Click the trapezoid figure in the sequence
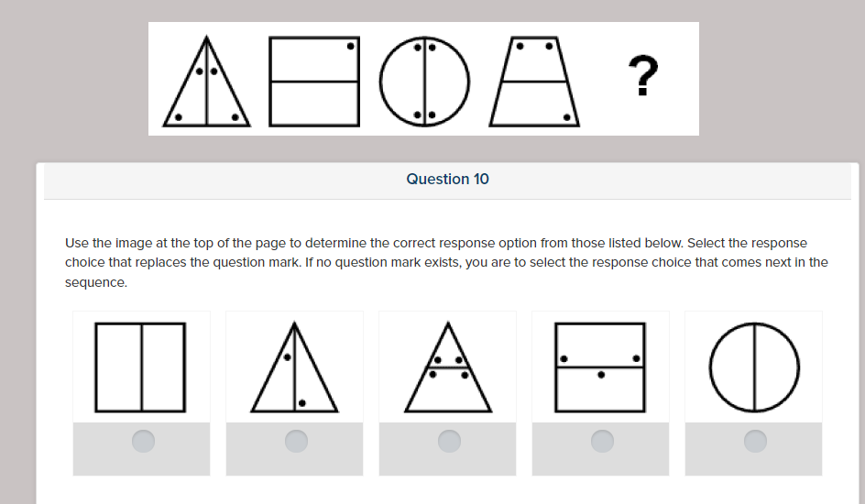 pyautogui.click(x=535, y=82)
